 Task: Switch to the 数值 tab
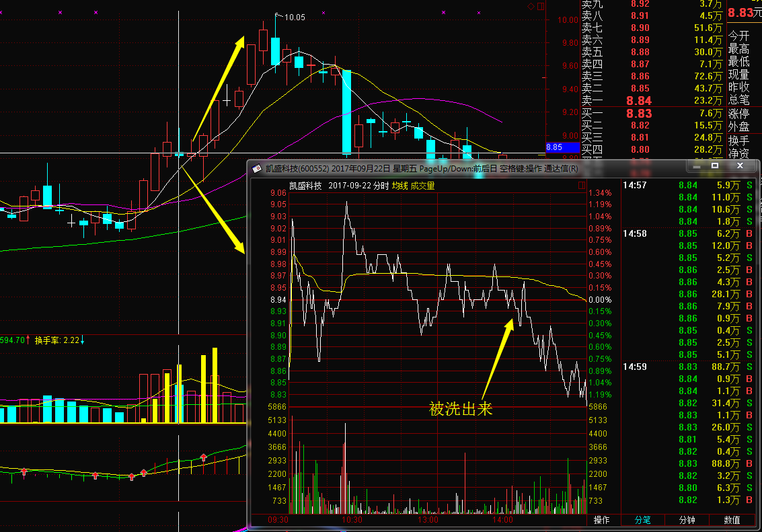click(732, 520)
